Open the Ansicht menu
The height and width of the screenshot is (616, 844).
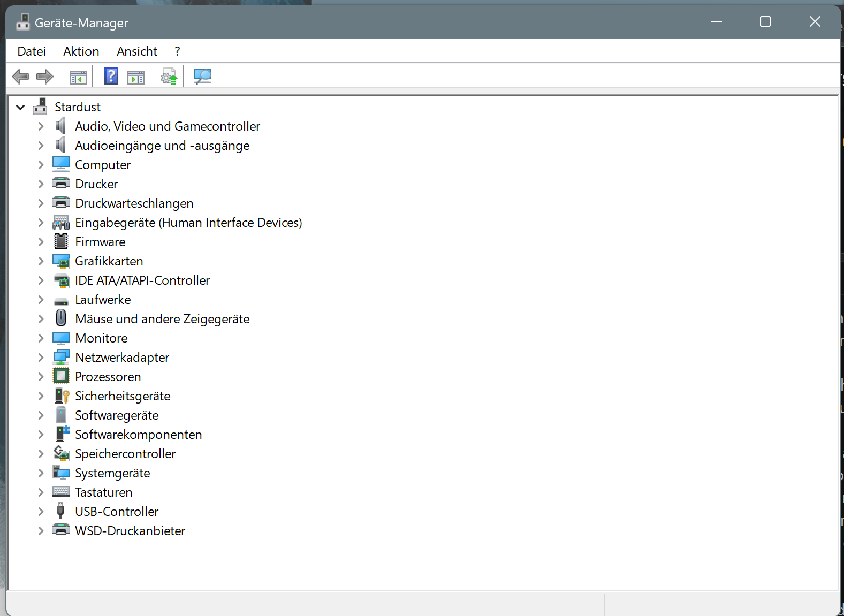137,51
